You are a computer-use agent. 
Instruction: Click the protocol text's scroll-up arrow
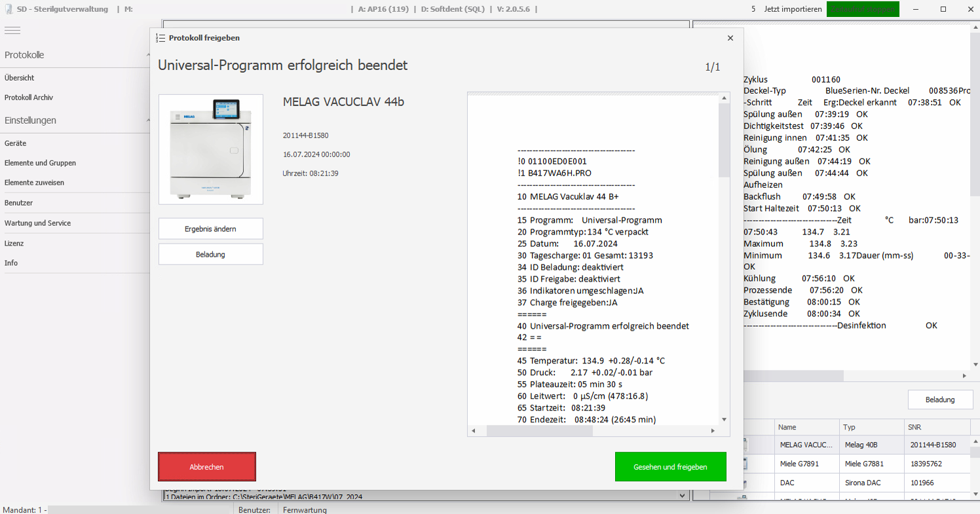(x=724, y=98)
